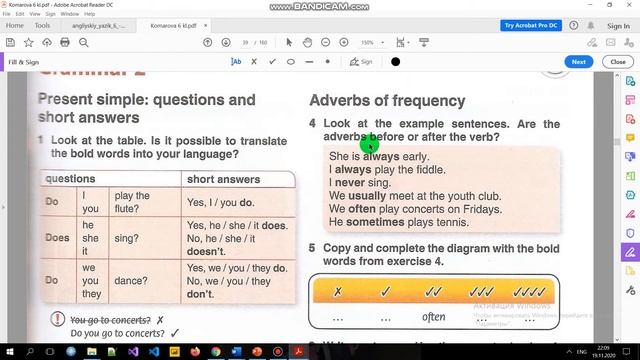Go to next page arrow
Viewport: 640px width, 360px height.
coord(226,42)
